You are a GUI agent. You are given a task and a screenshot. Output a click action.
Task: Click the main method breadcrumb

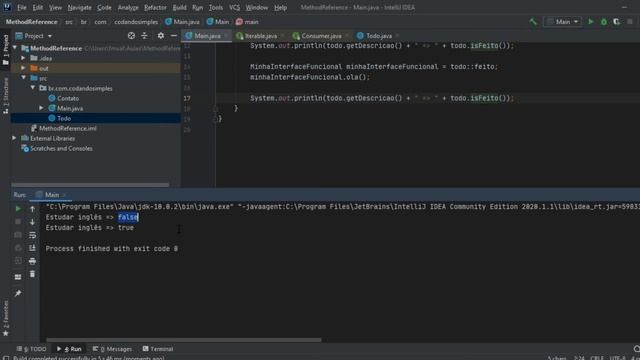coord(247,22)
